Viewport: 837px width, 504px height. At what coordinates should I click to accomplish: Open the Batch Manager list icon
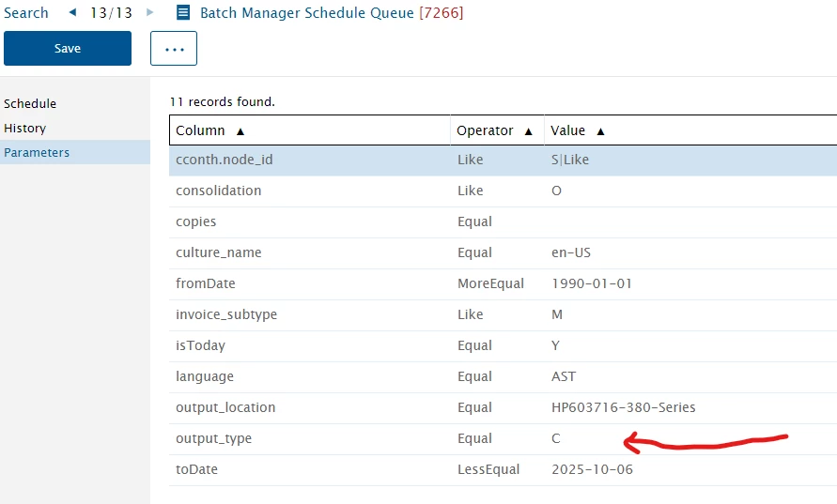click(x=183, y=12)
